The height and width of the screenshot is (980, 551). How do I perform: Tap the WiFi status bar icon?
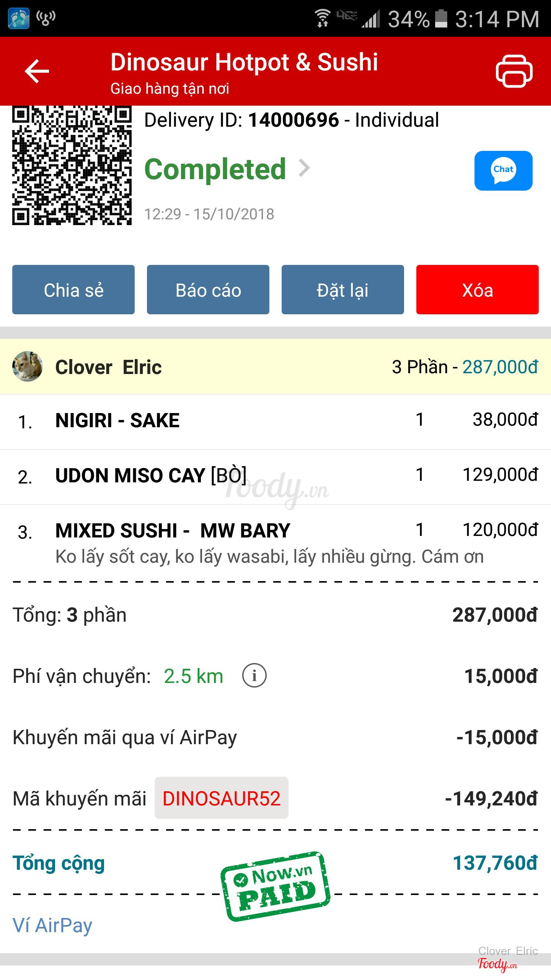coord(323,18)
